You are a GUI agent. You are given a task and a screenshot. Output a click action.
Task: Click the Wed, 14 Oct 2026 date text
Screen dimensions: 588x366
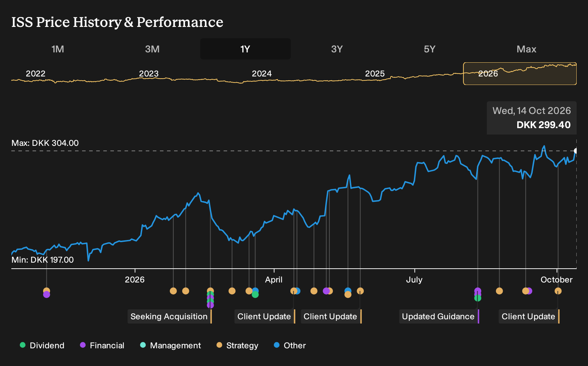tap(532, 111)
